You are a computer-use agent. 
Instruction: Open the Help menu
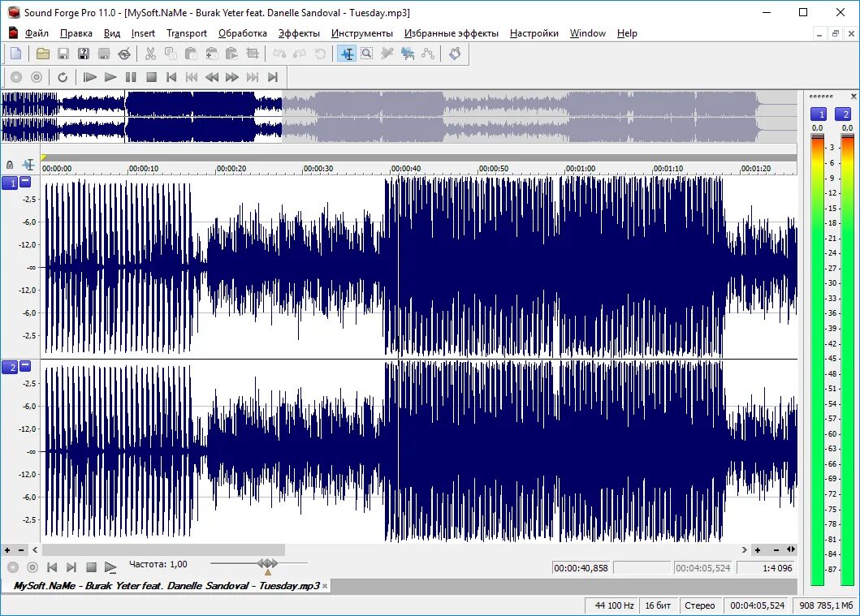click(627, 33)
